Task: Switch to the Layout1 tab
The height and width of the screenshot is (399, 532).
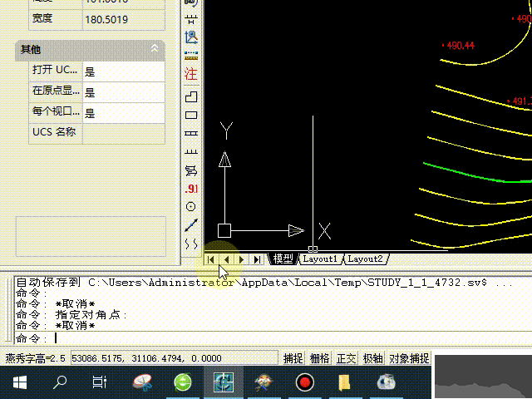Action: 320,259
